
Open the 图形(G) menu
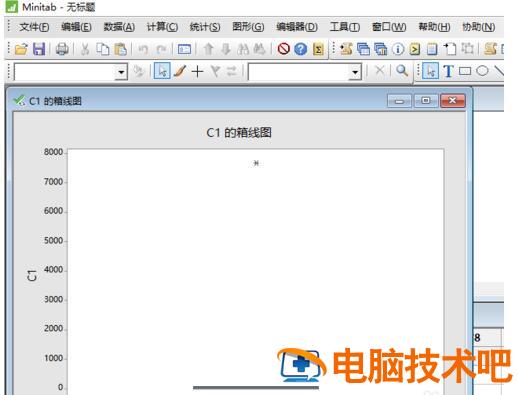coord(248,27)
